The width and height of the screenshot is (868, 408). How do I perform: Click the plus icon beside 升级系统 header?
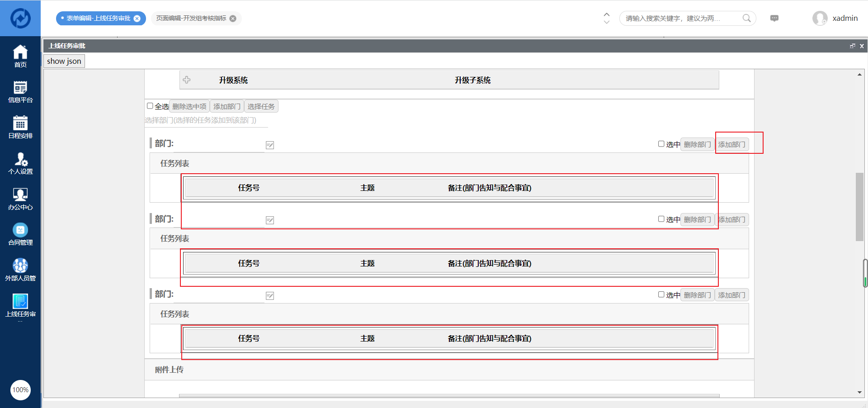click(187, 80)
